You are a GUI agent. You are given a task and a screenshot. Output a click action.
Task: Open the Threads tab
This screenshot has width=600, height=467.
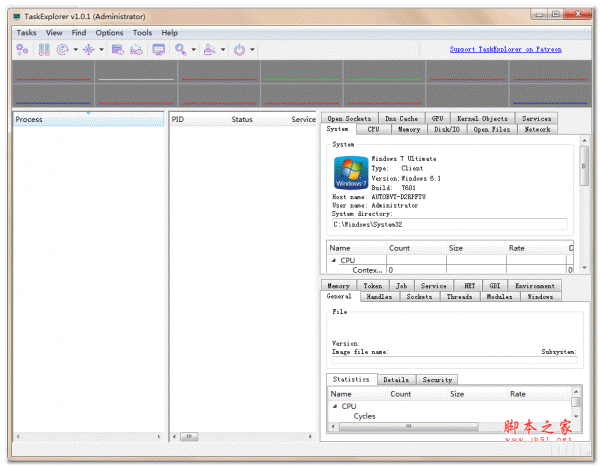pyautogui.click(x=460, y=297)
